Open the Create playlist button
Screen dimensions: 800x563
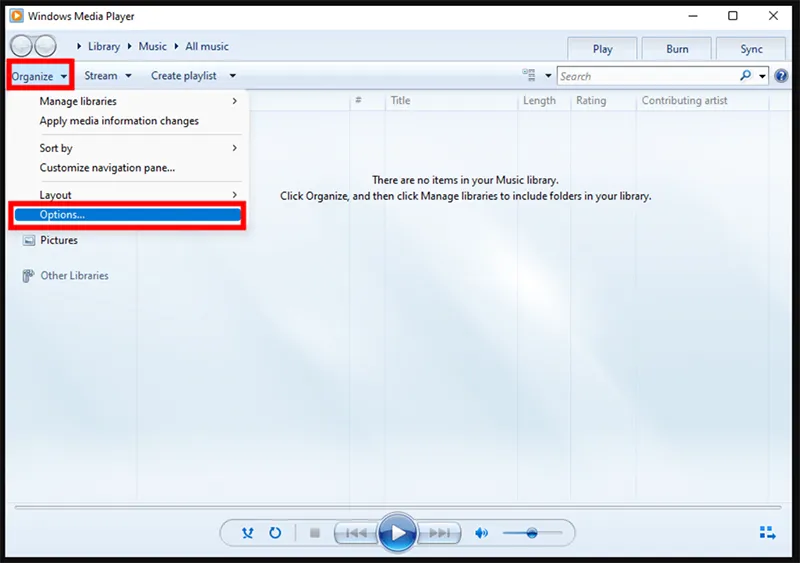point(184,76)
